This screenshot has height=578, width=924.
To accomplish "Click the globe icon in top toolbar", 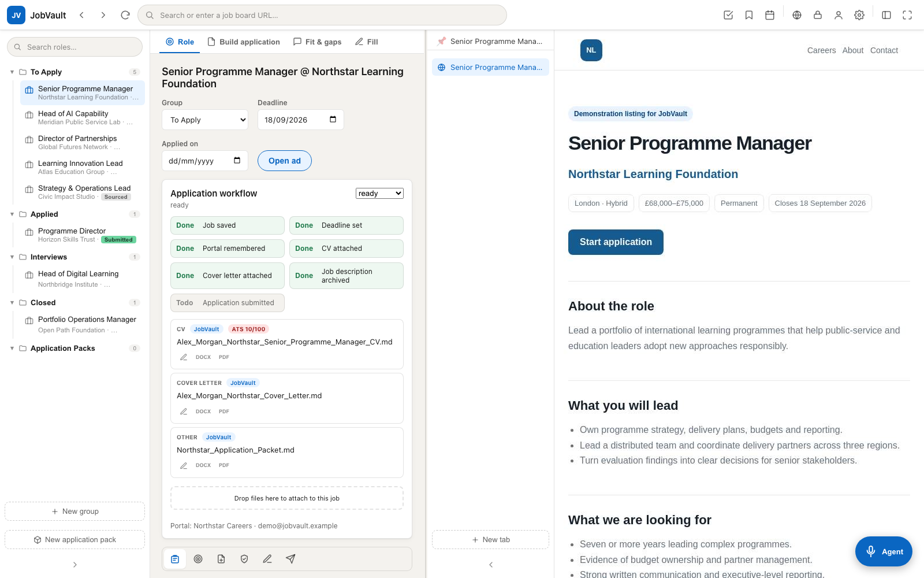I will coord(797,15).
